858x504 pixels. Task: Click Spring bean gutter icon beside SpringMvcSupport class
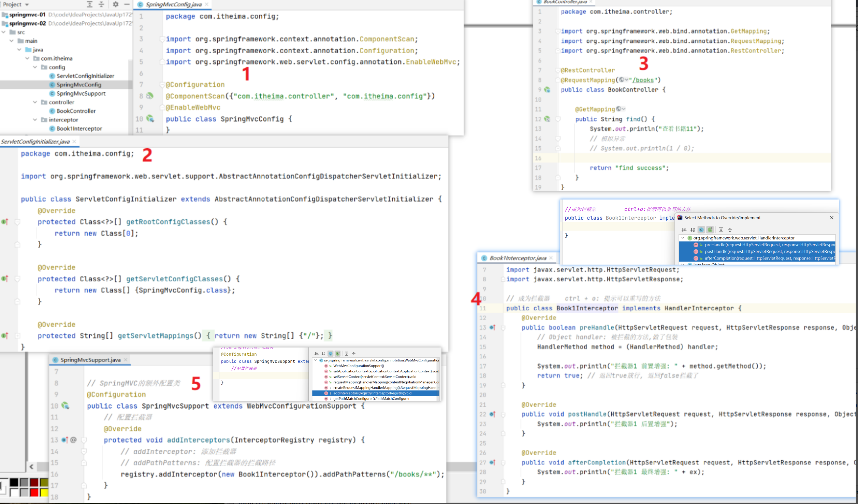65,406
